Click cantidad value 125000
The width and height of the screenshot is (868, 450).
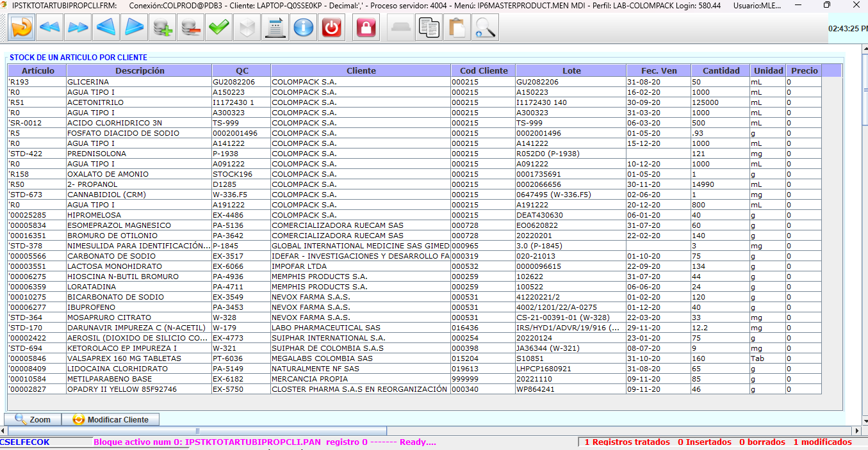point(721,102)
